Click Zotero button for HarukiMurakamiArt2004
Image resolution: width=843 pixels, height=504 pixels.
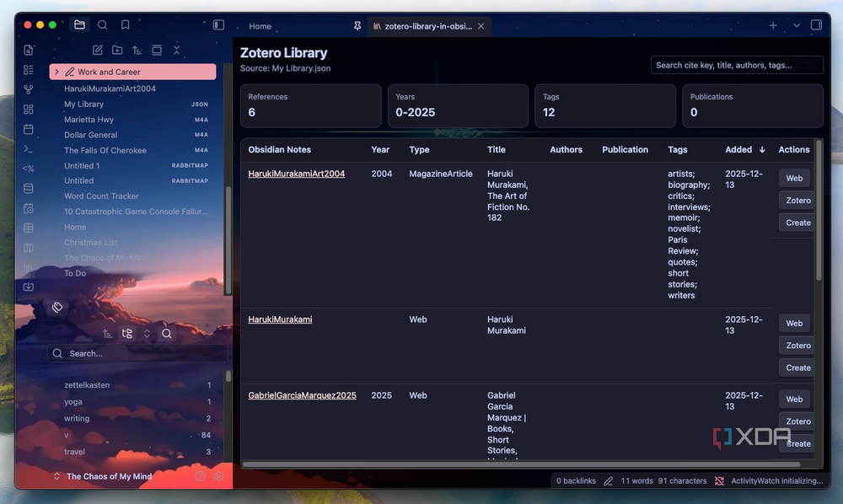coord(797,201)
